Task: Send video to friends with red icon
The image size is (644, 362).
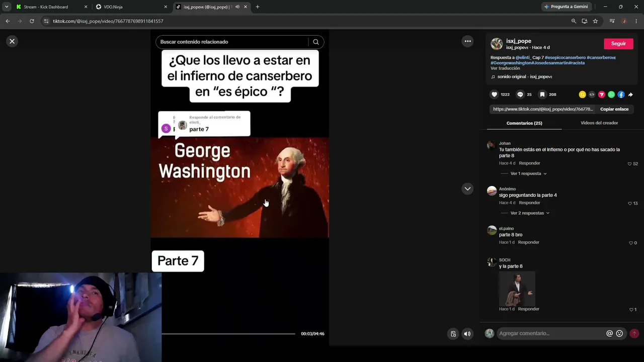Action: click(x=601, y=95)
